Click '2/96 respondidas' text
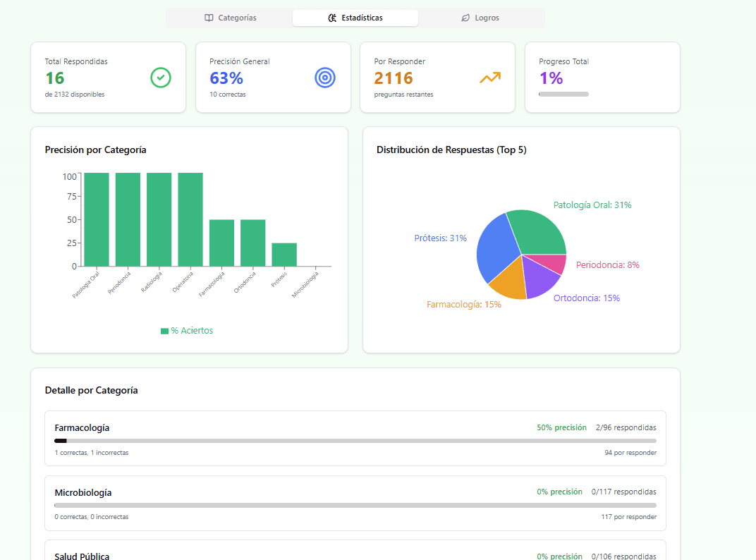Viewport: 756px width, 560px height. pyautogui.click(x=626, y=428)
